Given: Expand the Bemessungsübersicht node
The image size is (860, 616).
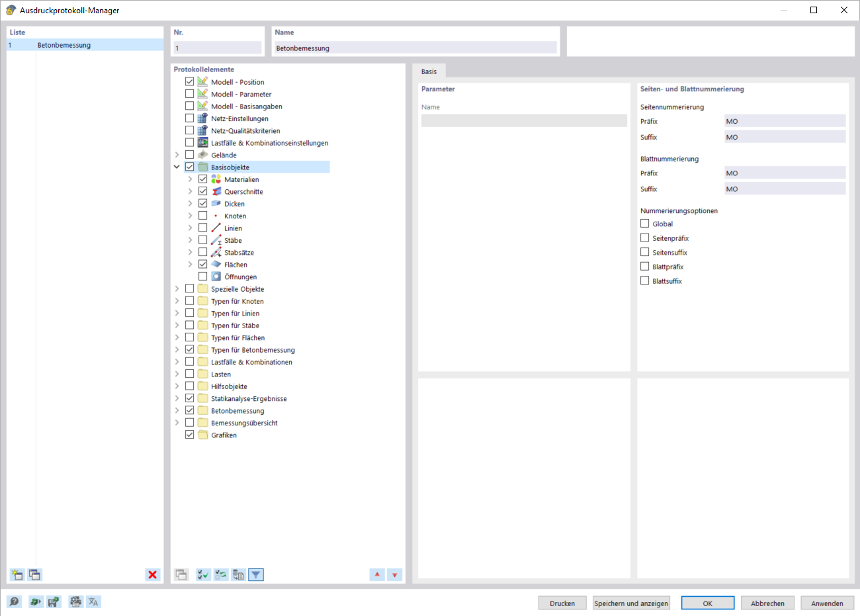Looking at the screenshot, I should pos(177,423).
